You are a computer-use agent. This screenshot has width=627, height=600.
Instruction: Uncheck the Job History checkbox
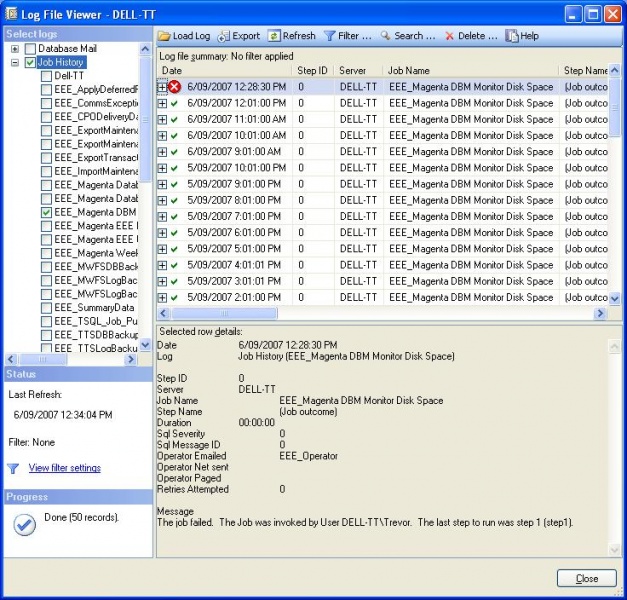tap(30, 62)
